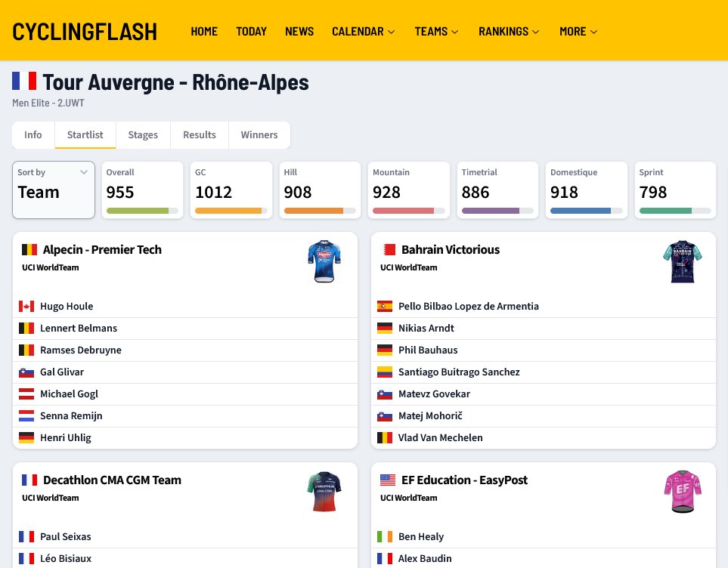The width and height of the screenshot is (728, 568).
Task: Expand the RANKINGS dropdown menu
Action: [509, 32]
